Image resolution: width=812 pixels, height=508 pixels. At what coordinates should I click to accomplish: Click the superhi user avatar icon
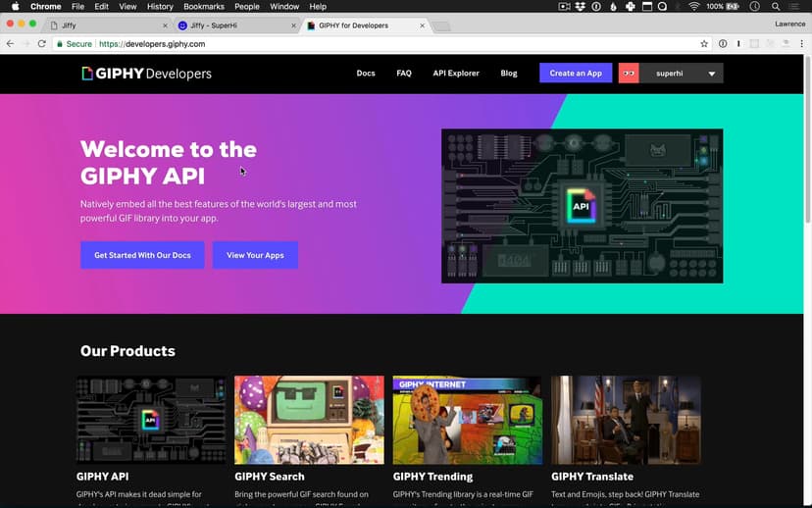tap(629, 74)
